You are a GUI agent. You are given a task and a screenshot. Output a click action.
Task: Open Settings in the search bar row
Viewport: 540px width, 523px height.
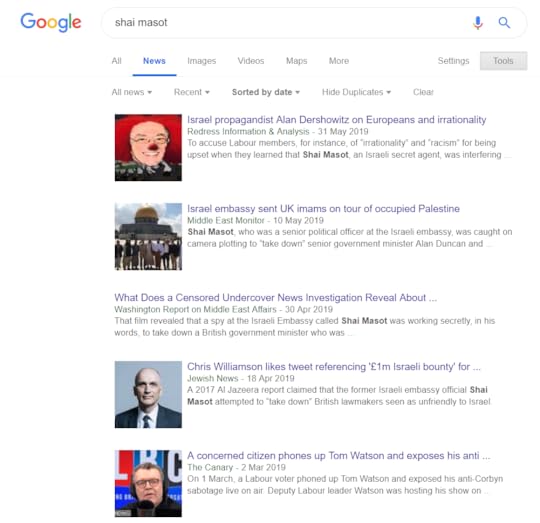tap(453, 61)
